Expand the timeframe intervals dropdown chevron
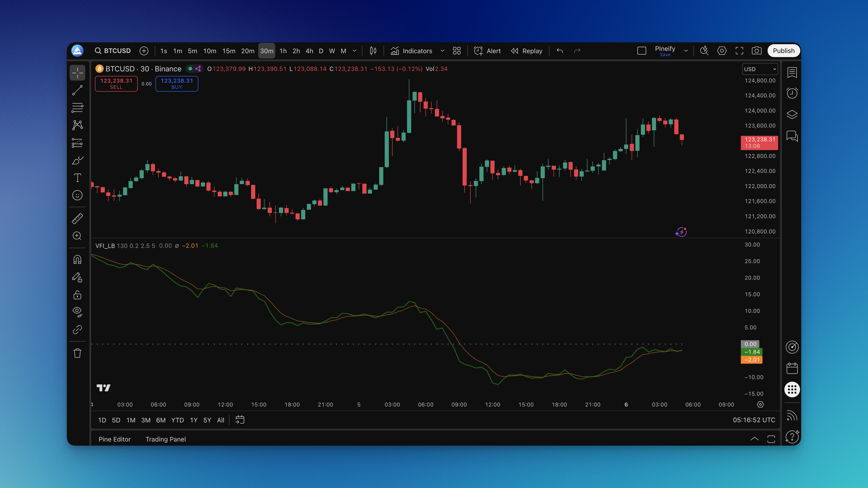Screen dimensions: 868x488 (355, 51)
